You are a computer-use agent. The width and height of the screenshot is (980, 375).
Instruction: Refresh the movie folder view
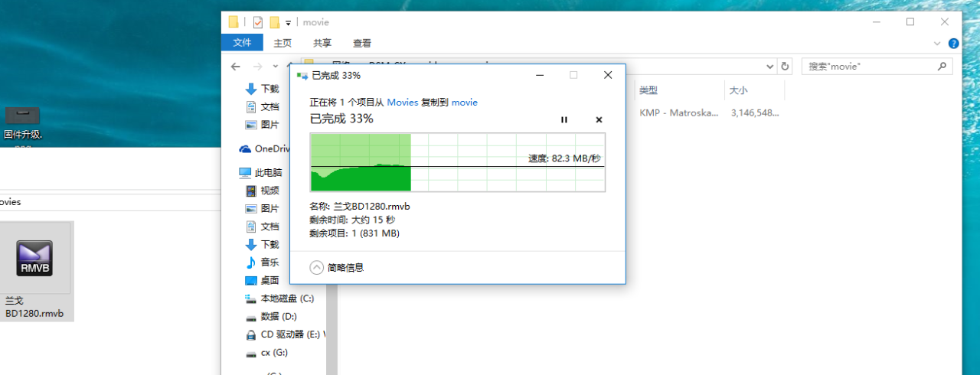[x=784, y=67]
